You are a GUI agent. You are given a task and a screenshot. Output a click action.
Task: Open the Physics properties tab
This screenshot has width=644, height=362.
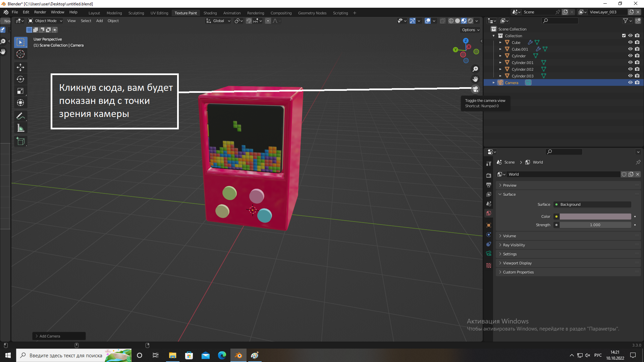point(489,235)
